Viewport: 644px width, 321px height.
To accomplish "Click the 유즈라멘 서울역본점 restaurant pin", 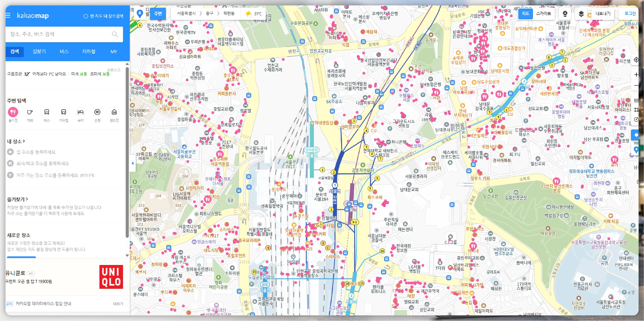I will (x=220, y=154).
